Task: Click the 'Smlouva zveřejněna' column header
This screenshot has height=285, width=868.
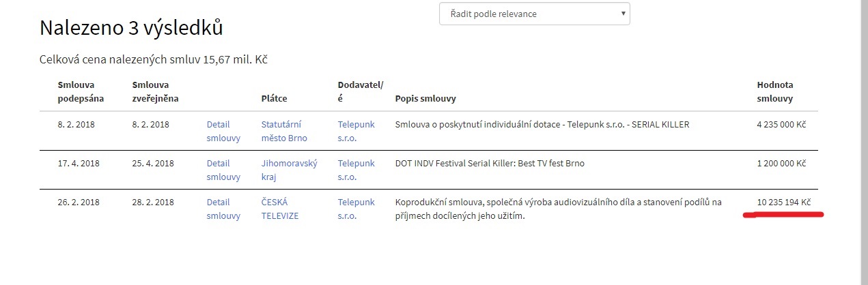Action: coord(154,92)
